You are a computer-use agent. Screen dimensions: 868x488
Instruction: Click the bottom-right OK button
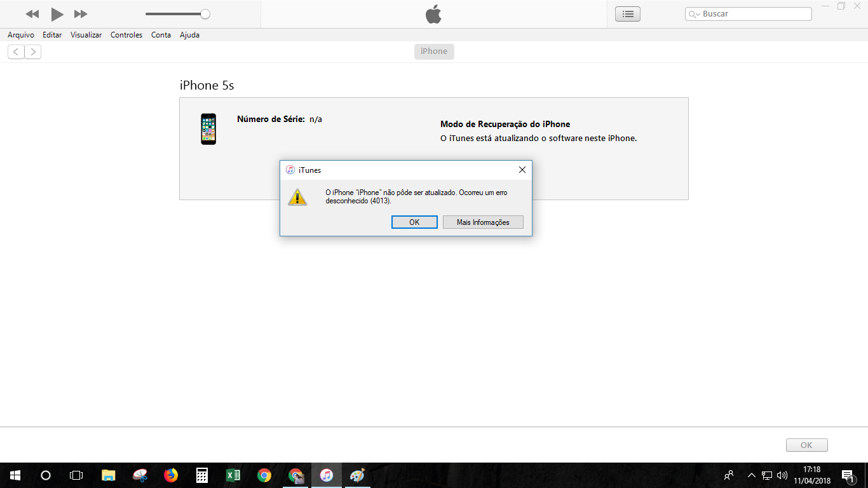pos(806,445)
